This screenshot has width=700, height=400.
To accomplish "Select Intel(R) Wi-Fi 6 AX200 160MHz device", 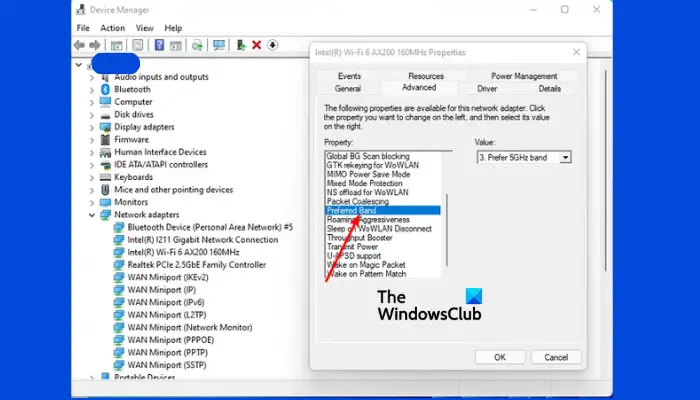I will coord(183,252).
